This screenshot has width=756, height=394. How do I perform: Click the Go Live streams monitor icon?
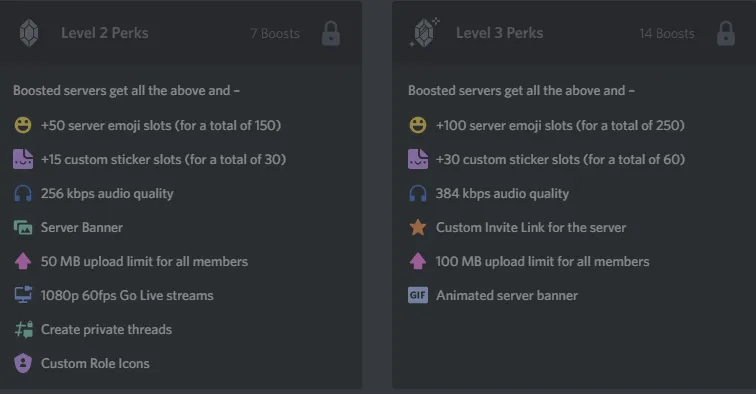(x=23, y=295)
